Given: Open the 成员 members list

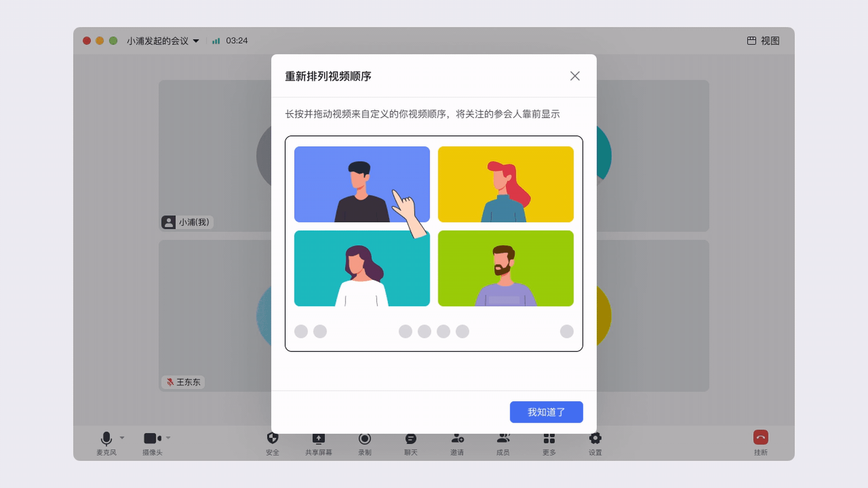Looking at the screenshot, I should 503,439.
